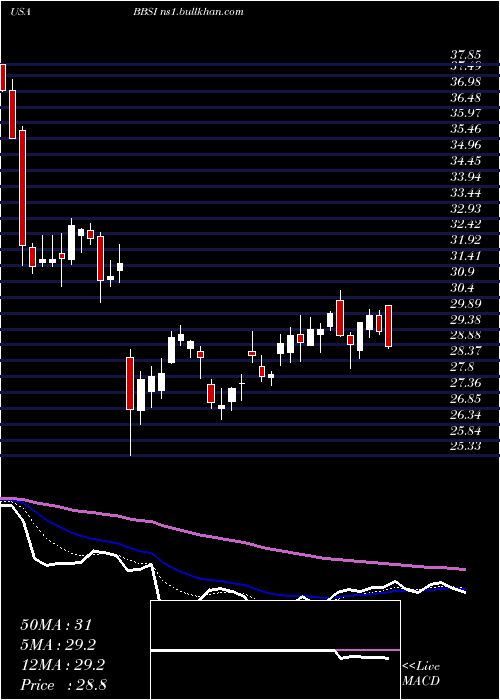Click the 35.46 price level label
This screenshot has width=500, height=700.
tap(466, 129)
